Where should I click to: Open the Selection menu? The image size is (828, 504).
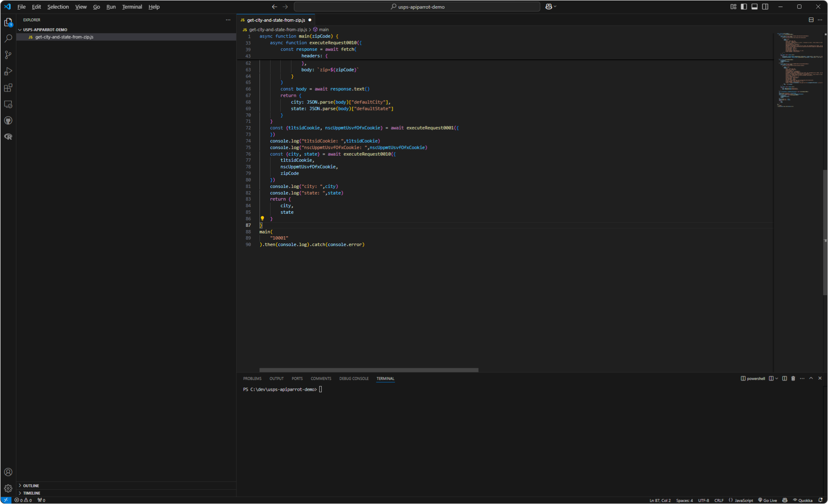pos(58,7)
